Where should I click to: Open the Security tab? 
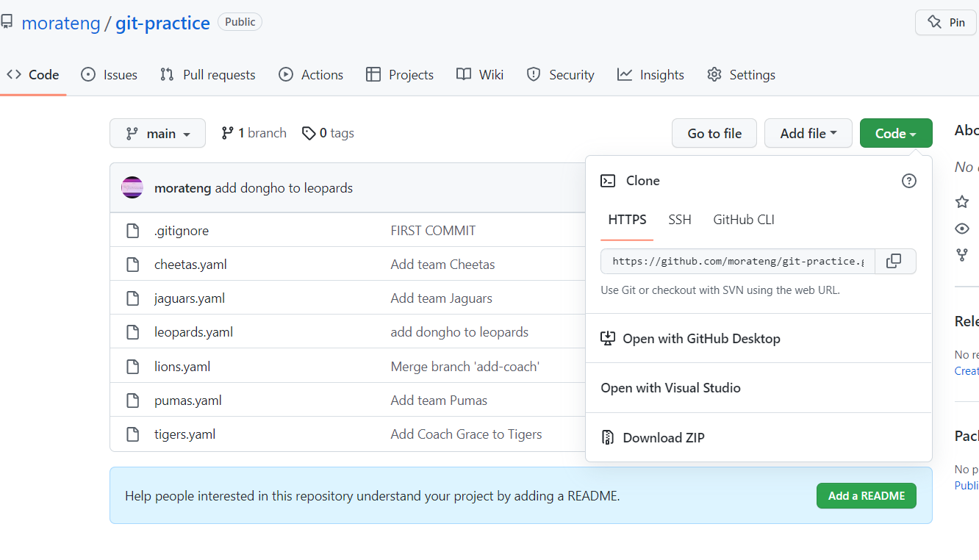point(561,75)
